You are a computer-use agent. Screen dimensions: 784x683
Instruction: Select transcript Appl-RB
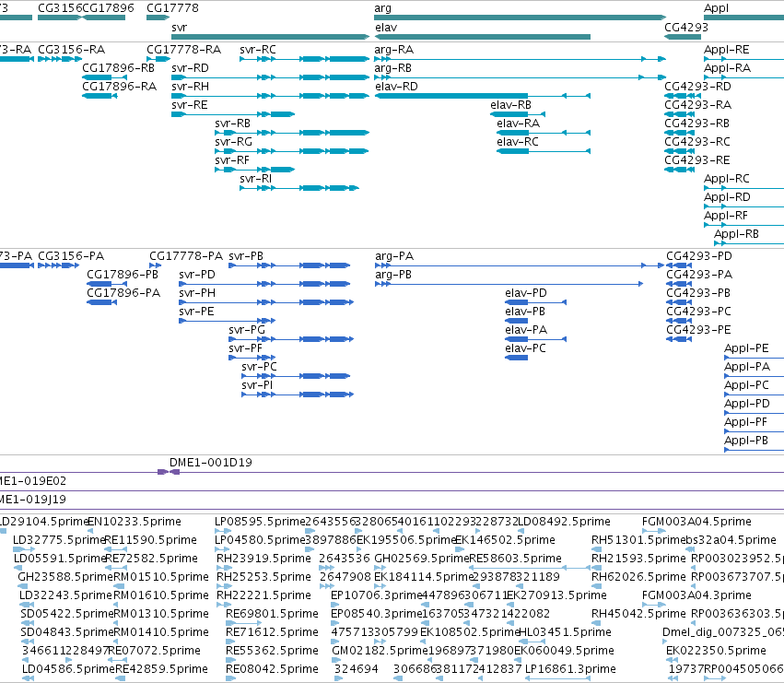pos(749,243)
